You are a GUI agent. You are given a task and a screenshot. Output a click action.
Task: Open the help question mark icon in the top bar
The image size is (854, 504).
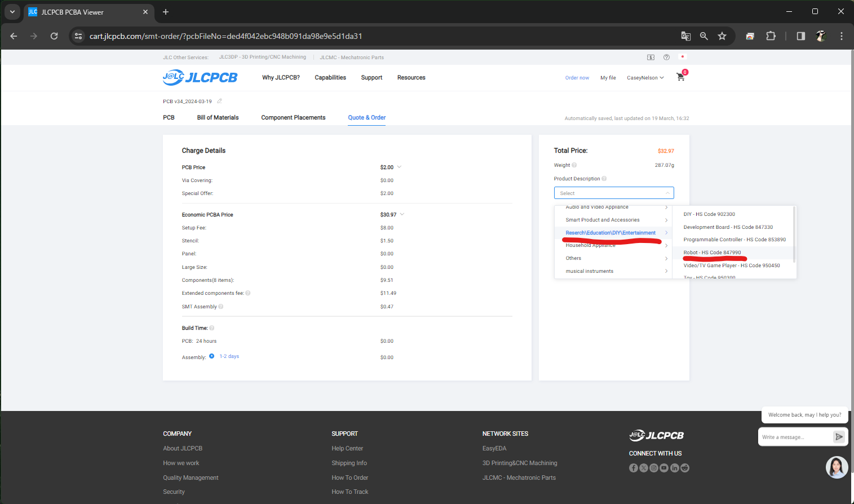[x=666, y=58]
